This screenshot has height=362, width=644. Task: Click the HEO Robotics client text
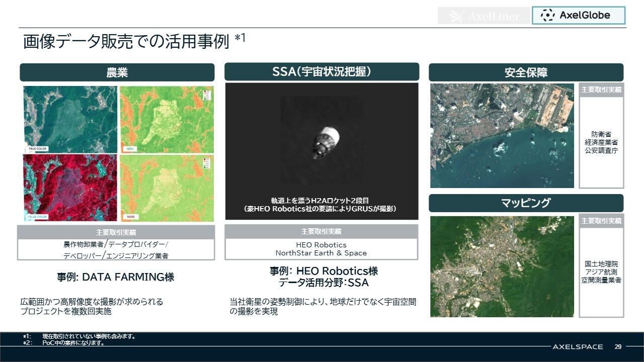[321, 245]
